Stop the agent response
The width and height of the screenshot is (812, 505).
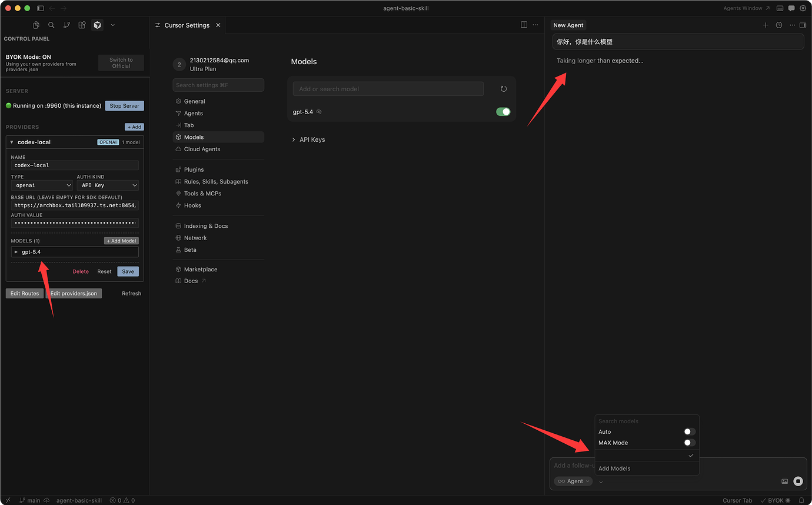coord(798,481)
